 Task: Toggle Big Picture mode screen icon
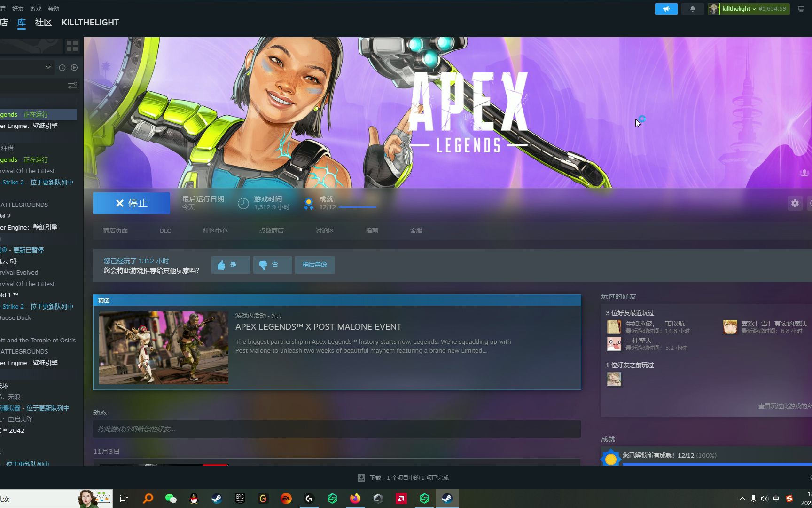(800, 8)
